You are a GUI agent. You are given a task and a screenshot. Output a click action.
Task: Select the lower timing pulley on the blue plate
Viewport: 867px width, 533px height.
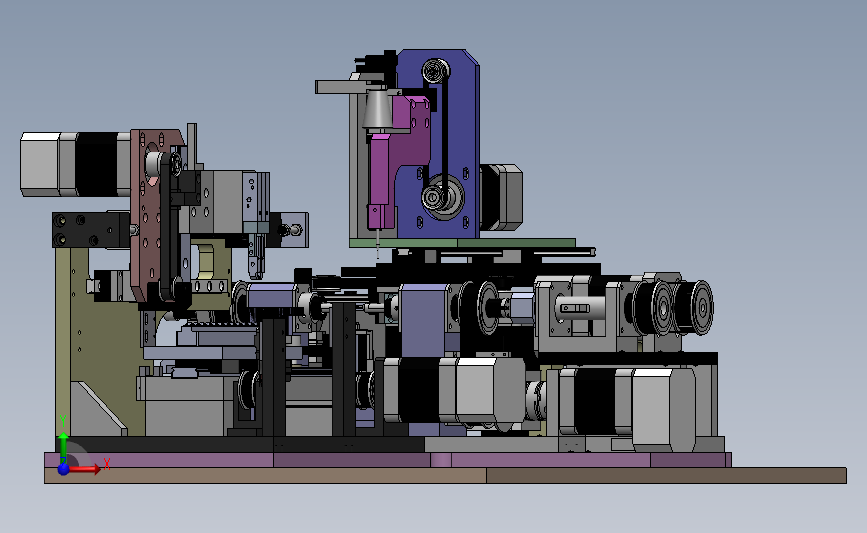click(x=441, y=197)
